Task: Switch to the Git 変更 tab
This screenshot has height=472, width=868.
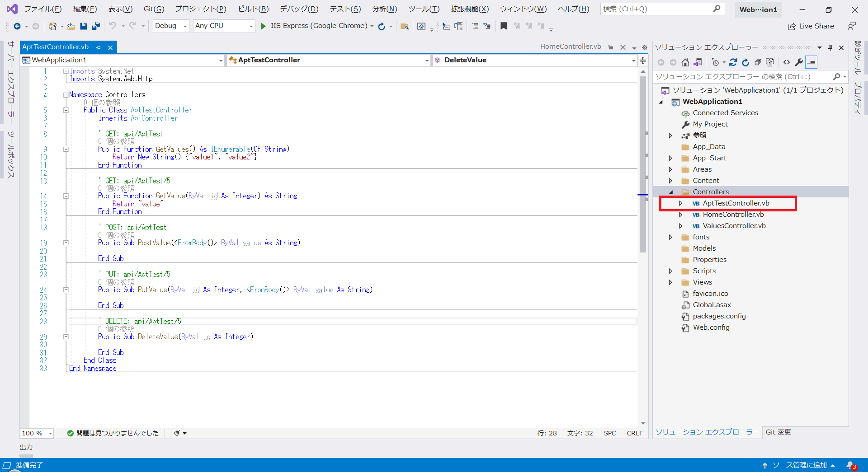Action: coord(778,432)
